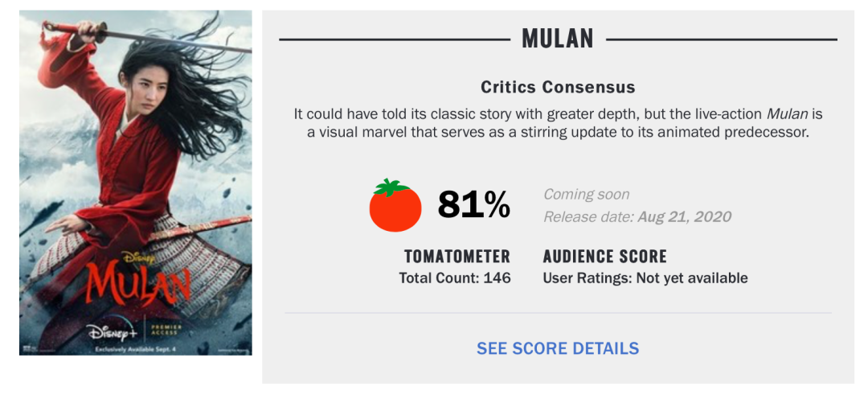Screen dimensions: 868x395
Task: Click the AUDIENCE SCORE label
Action: (x=605, y=257)
